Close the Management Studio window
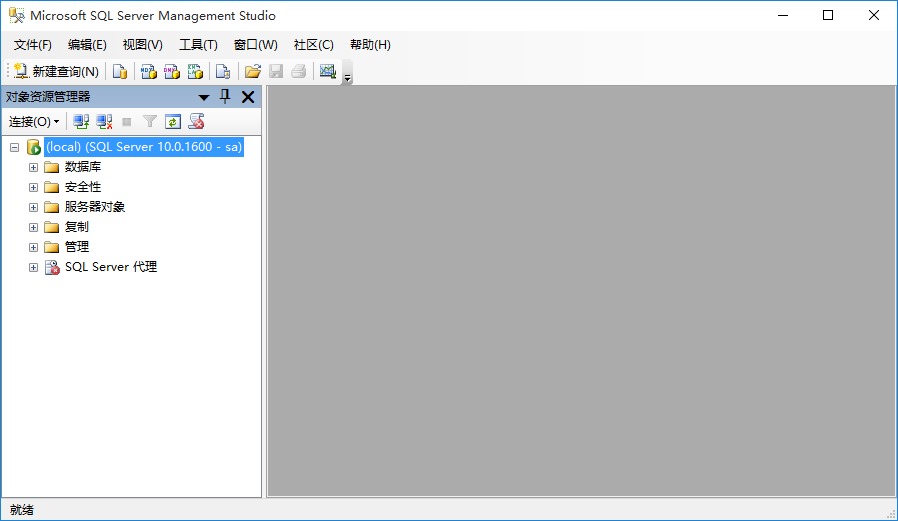Viewport: 898px width, 521px height. coord(873,15)
